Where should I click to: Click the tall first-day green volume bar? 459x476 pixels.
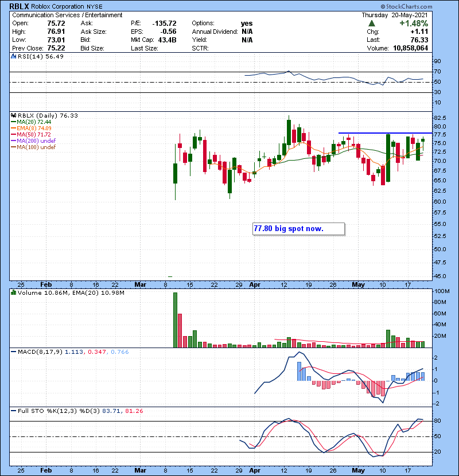pyautogui.click(x=175, y=320)
